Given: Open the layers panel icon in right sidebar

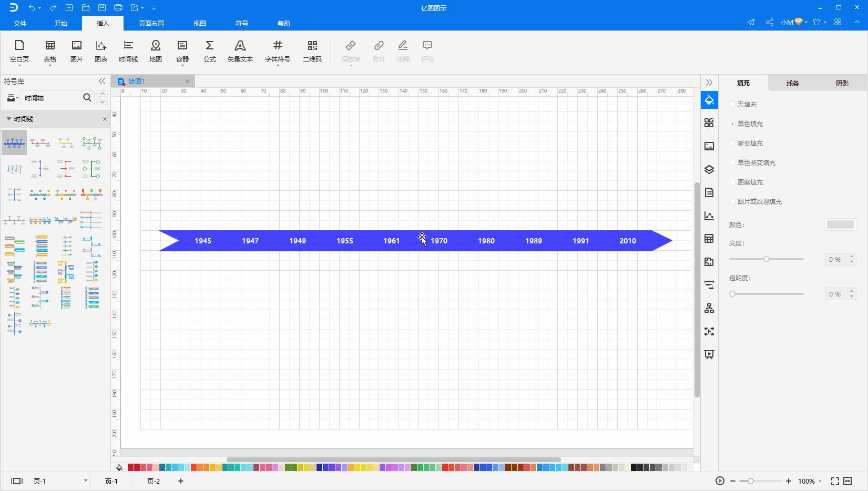Looking at the screenshot, I should pos(709,169).
